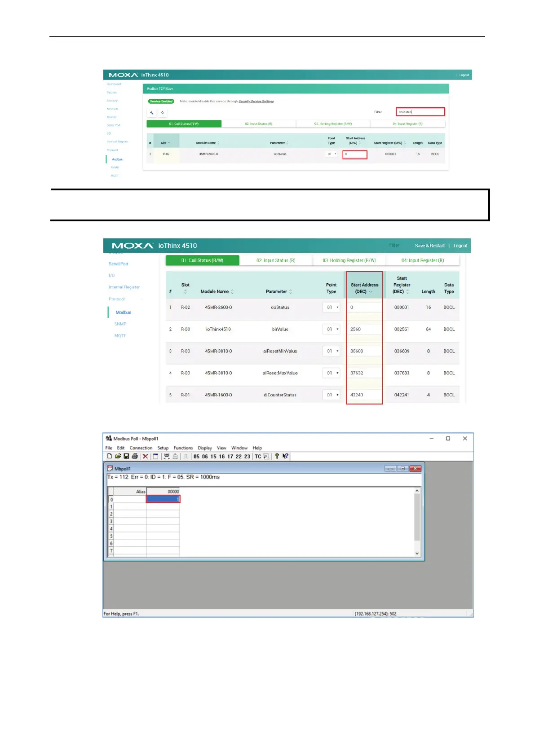535x756 pixels.
Task: Open SNMP in the lower sidebar
Action: [120, 324]
